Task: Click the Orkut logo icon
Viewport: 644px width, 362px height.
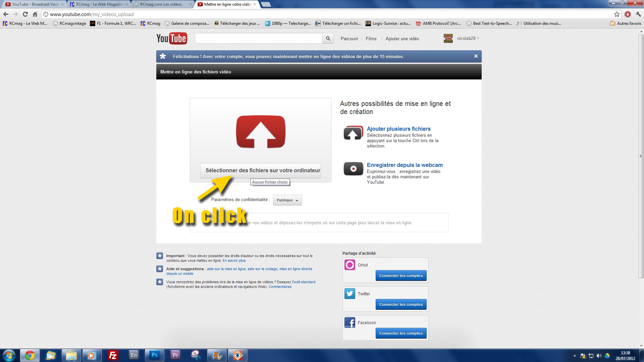Action: click(x=350, y=265)
